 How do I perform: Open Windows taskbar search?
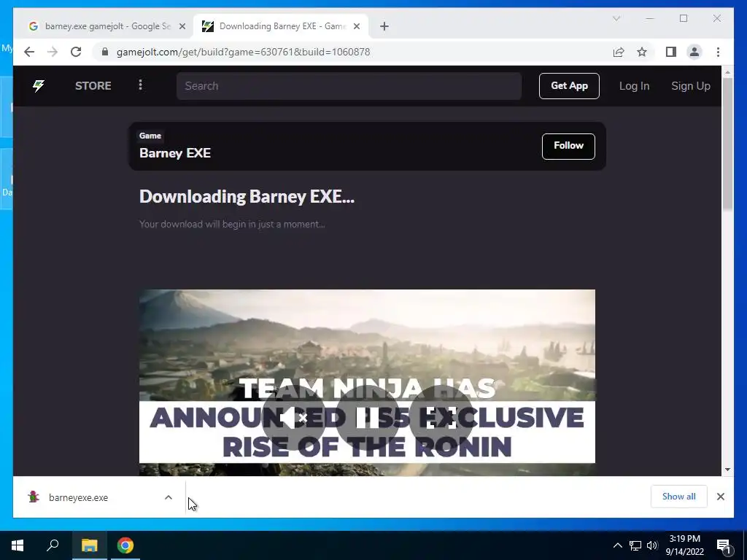(53, 545)
